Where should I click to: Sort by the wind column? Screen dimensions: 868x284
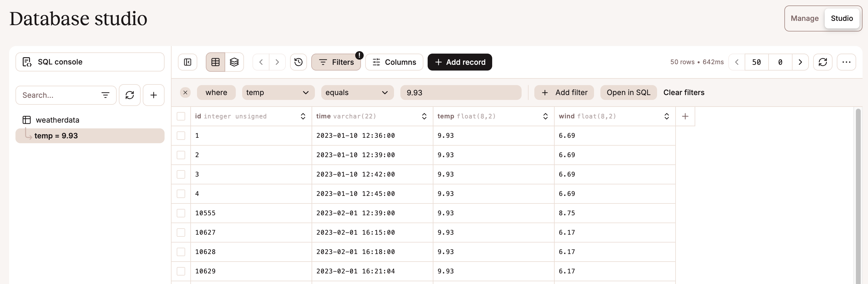click(667, 116)
